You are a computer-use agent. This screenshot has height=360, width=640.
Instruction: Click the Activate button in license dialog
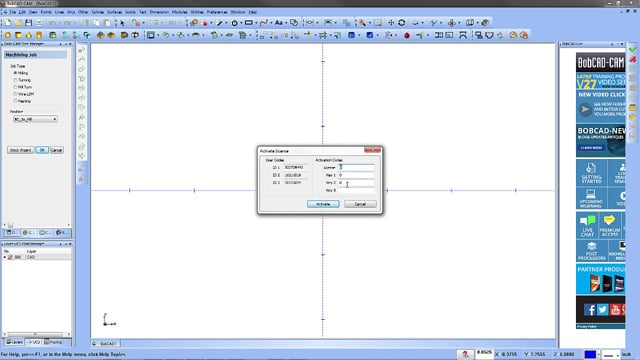[x=323, y=204]
